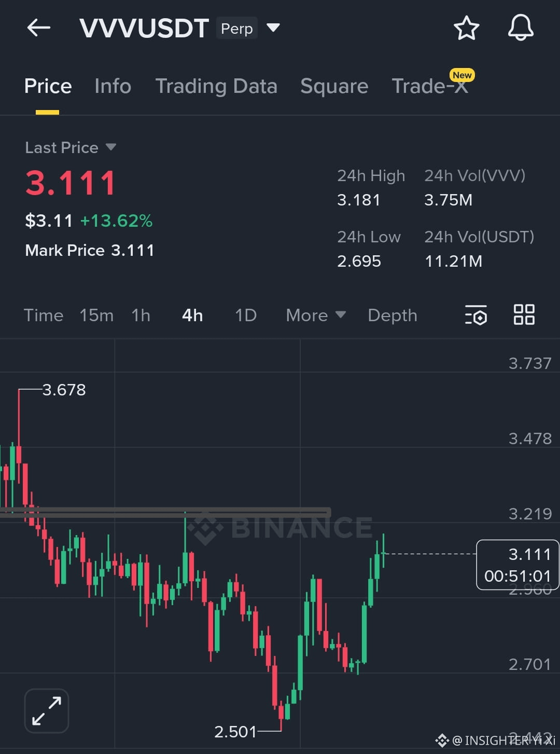Select the 15m timeframe
The width and height of the screenshot is (560, 754).
tap(96, 315)
